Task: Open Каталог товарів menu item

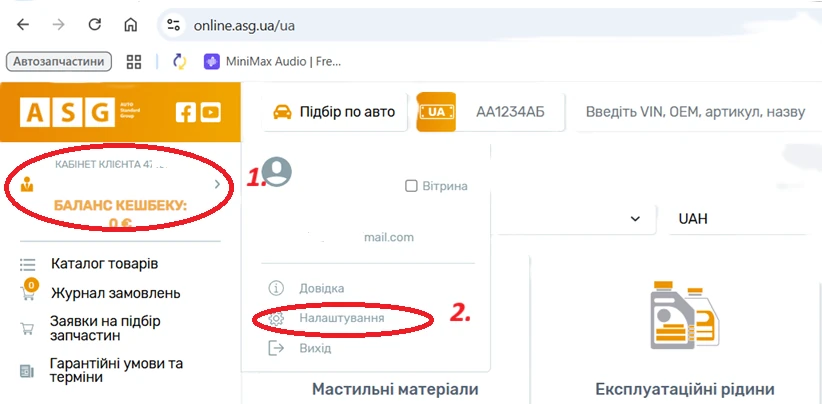Action: tap(104, 264)
